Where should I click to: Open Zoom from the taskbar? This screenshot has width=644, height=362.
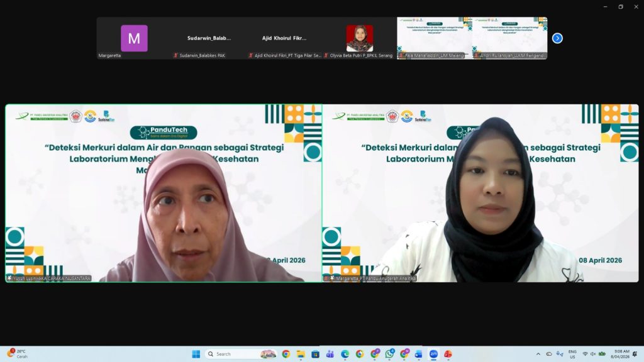pos(433,354)
